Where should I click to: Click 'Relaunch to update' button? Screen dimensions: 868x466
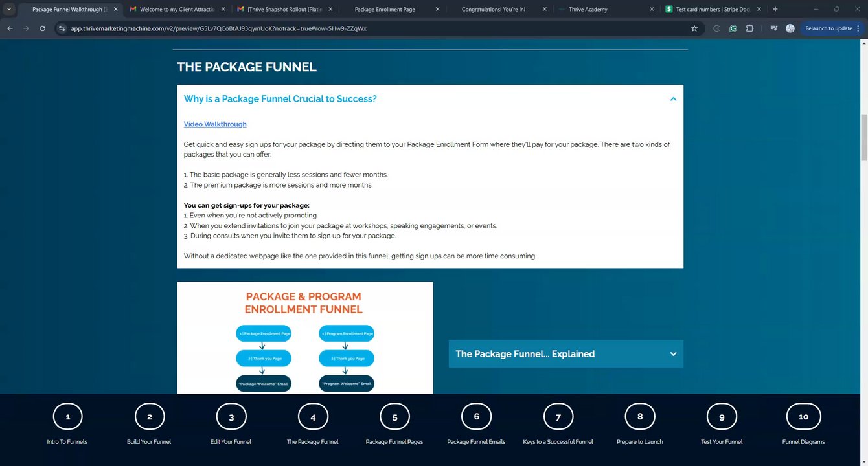point(828,28)
